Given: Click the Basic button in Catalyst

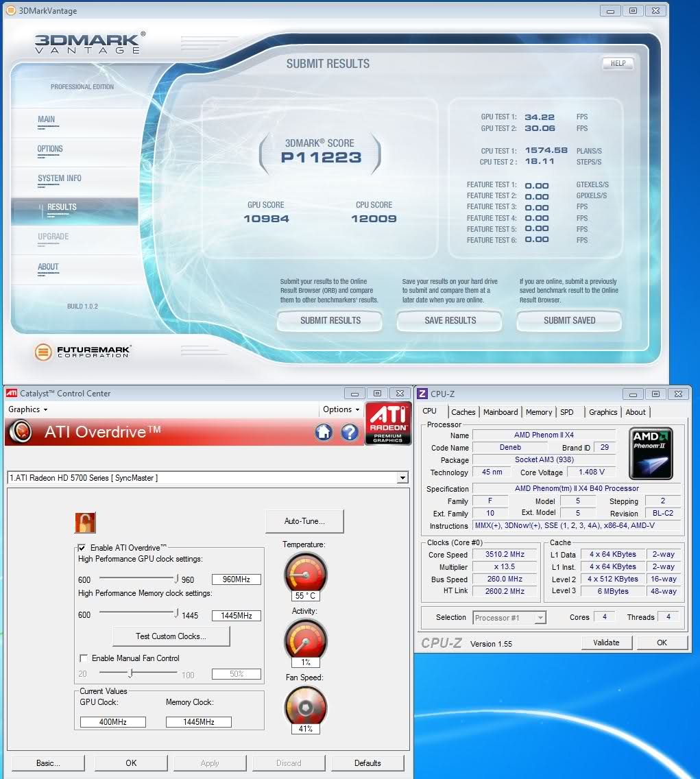Looking at the screenshot, I should pyautogui.click(x=48, y=763).
